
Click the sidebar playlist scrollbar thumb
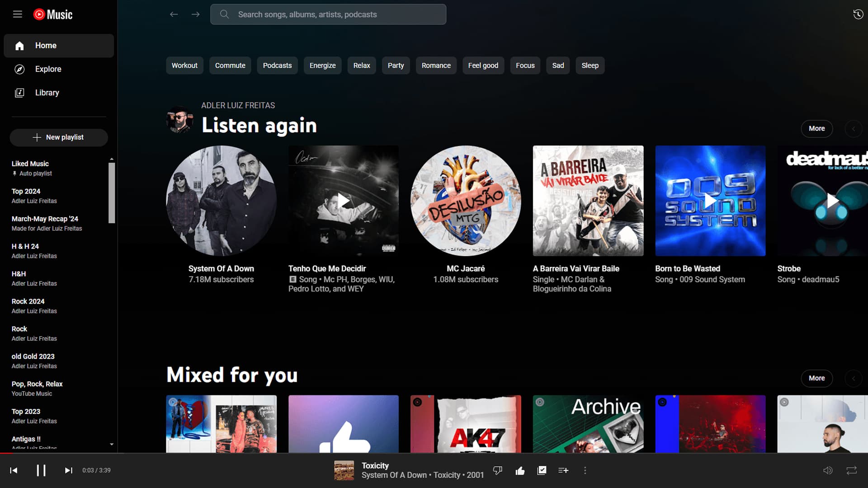(x=112, y=193)
